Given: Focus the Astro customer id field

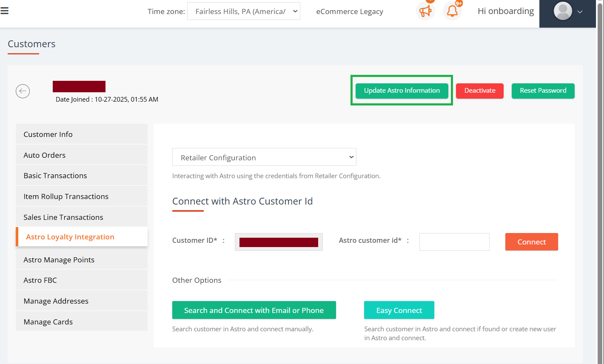Looking at the screenshot, I should (454, 242).
